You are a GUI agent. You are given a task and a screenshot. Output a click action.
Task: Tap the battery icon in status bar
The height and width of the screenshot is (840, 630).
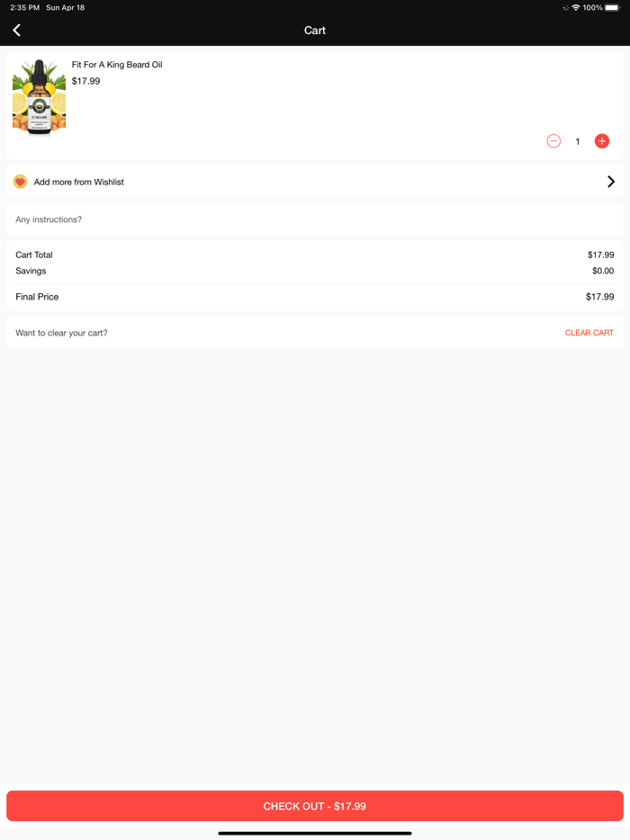pos(612,7)
